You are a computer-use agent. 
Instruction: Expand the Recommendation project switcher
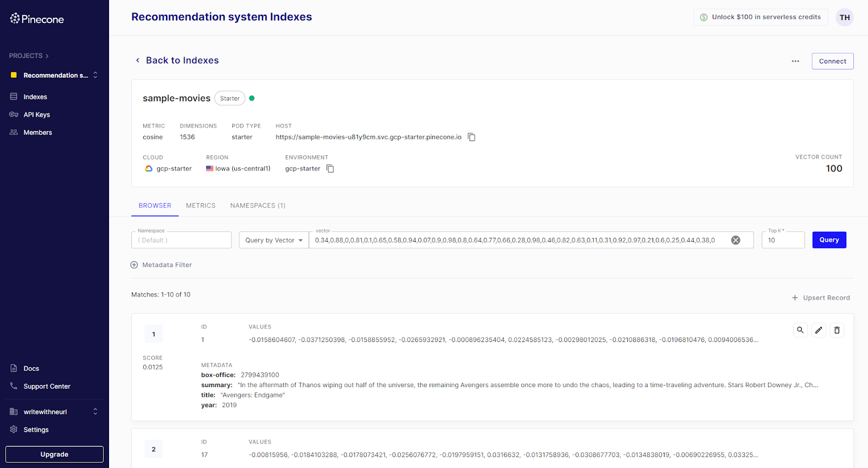pos(95,75)
